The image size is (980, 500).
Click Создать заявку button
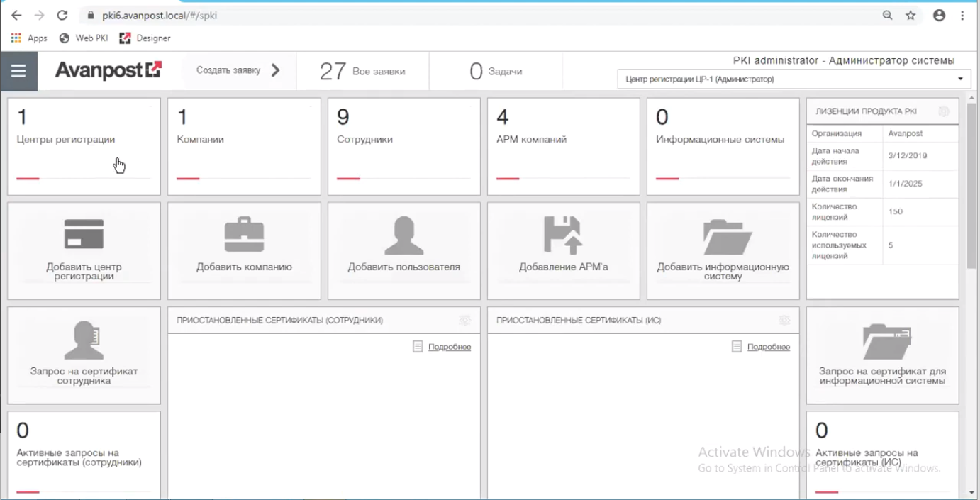coord(239,70)
